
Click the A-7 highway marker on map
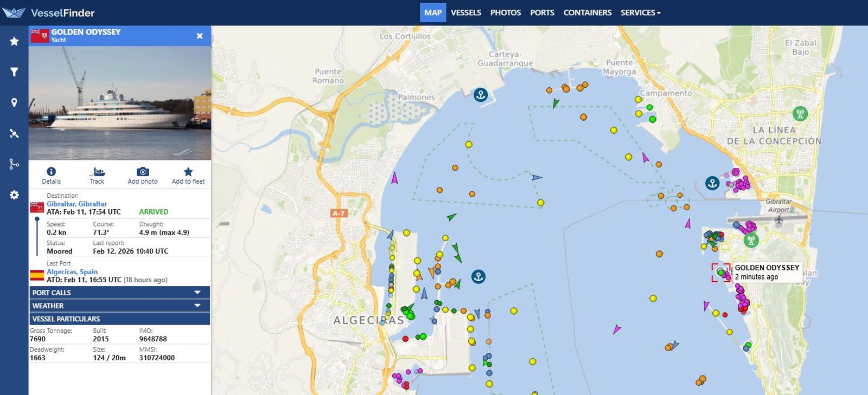pos(339,213)
